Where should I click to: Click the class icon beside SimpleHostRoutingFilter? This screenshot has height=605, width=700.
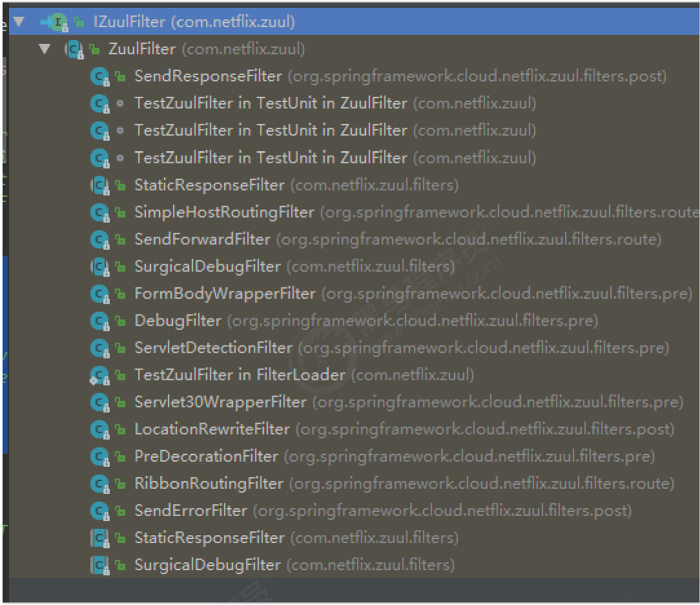99,212
